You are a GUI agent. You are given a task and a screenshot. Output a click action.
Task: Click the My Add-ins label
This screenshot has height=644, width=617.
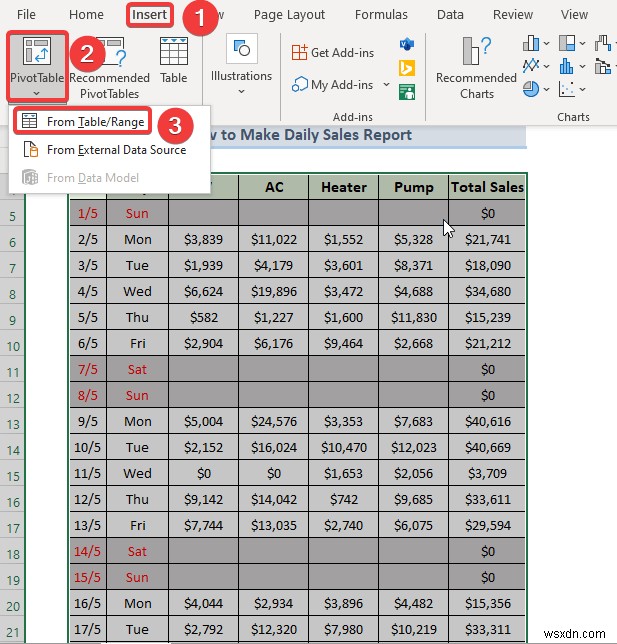pos(342,85)
